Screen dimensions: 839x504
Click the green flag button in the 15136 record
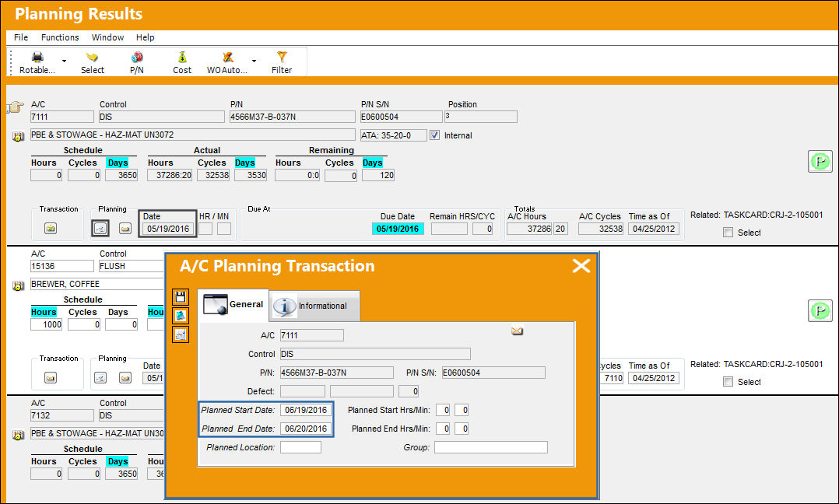pos(820,310)
